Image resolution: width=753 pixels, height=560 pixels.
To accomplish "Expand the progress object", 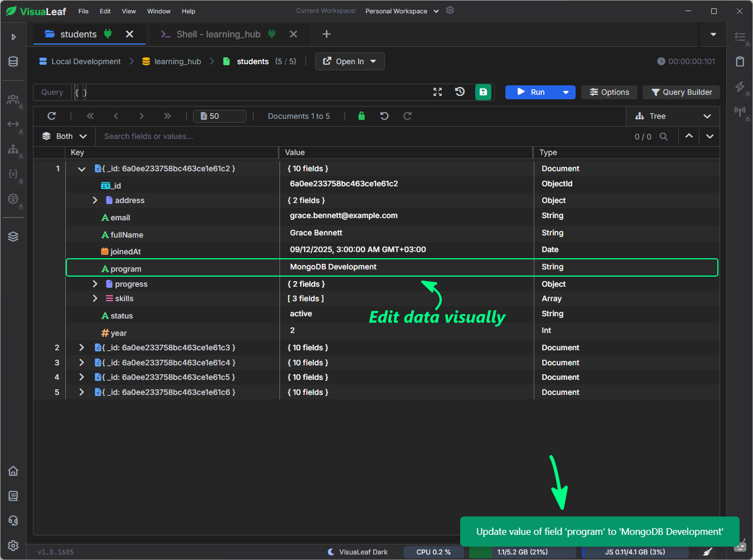I will [x=95, y=284].
